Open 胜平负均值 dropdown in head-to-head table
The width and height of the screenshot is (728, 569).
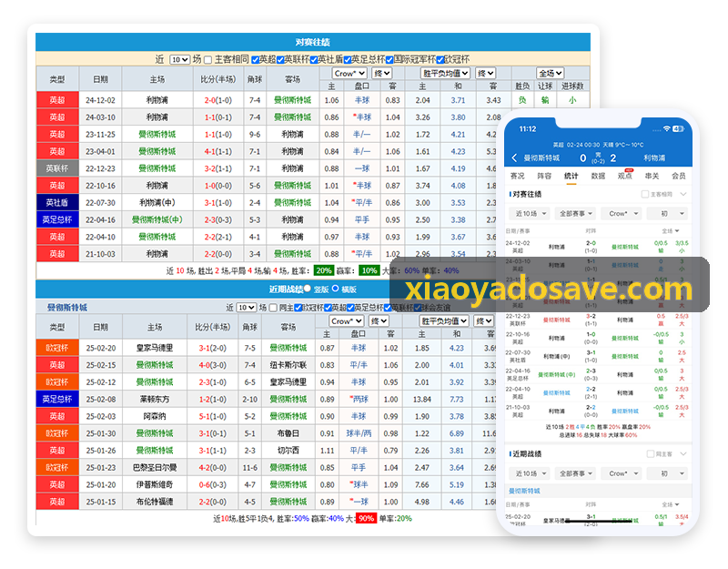tap(445, 74)
